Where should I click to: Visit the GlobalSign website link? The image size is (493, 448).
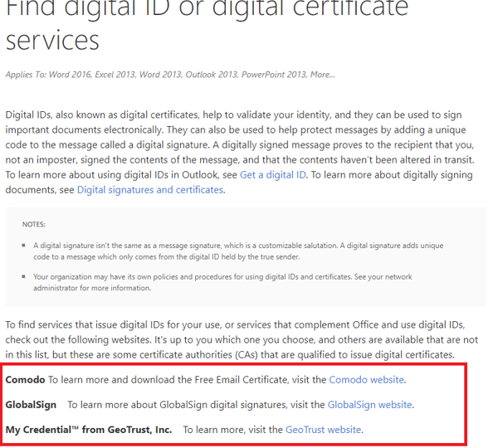tap(369, 405)
